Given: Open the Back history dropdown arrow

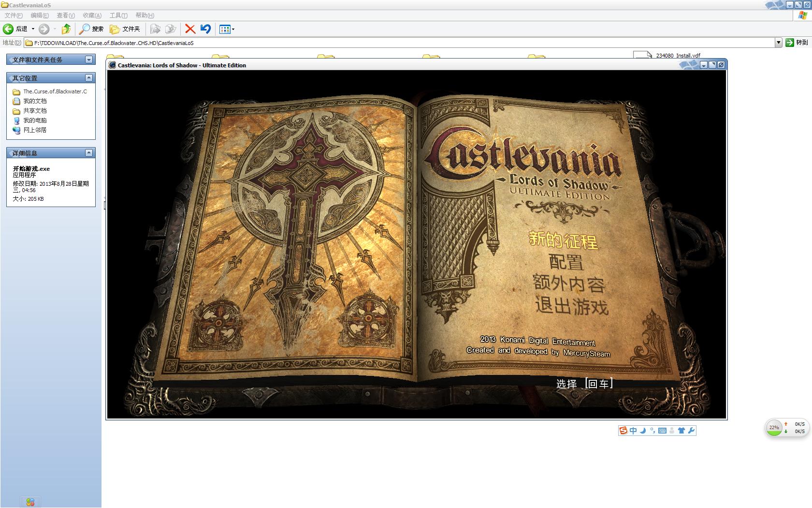Looking at the screenshot, I should coord(33,29).
